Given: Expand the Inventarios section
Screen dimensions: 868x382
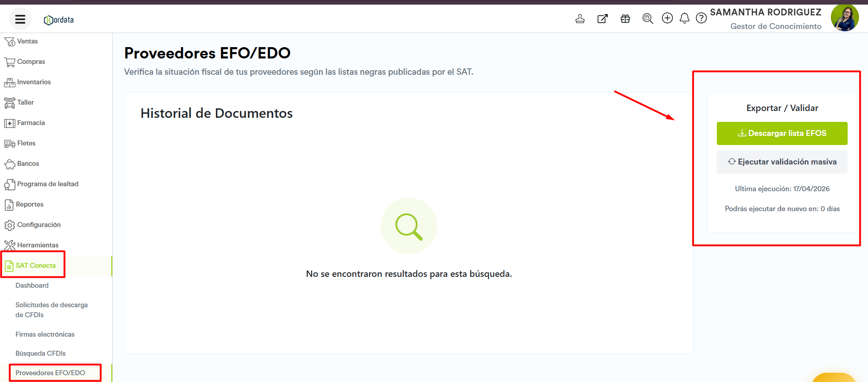Looking at the screenshot, I should [x=33, y=82].
